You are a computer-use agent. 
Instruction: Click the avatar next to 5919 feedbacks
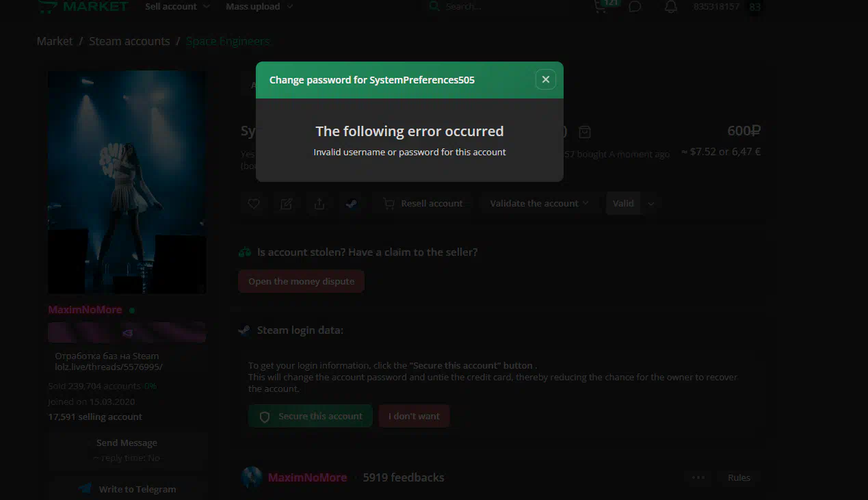click(x=252, y=477)
